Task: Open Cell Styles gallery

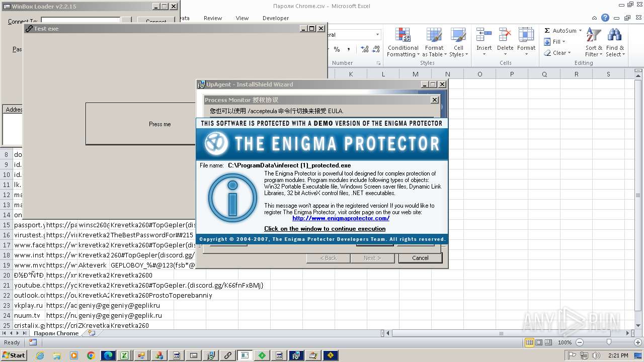Action: pyautogui.click(x=458, y=43)
